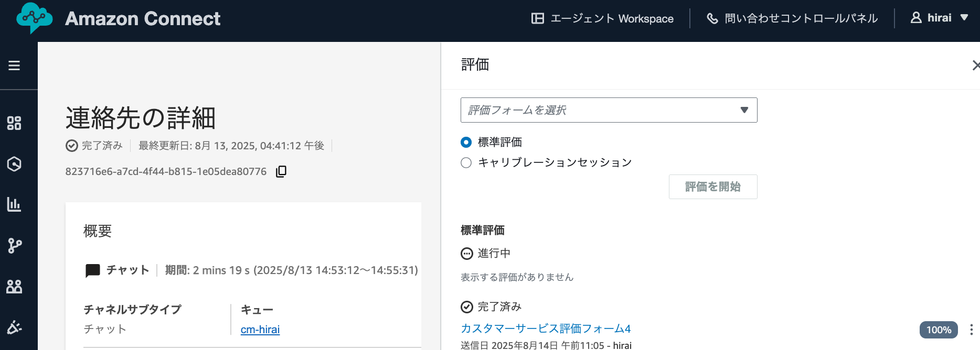
Task: Expand the hirai user menu arrow
Action: click(964, 17)
